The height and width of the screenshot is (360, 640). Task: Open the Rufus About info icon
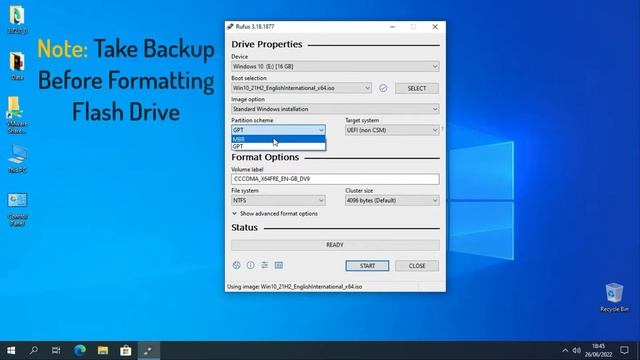[251, 265]
